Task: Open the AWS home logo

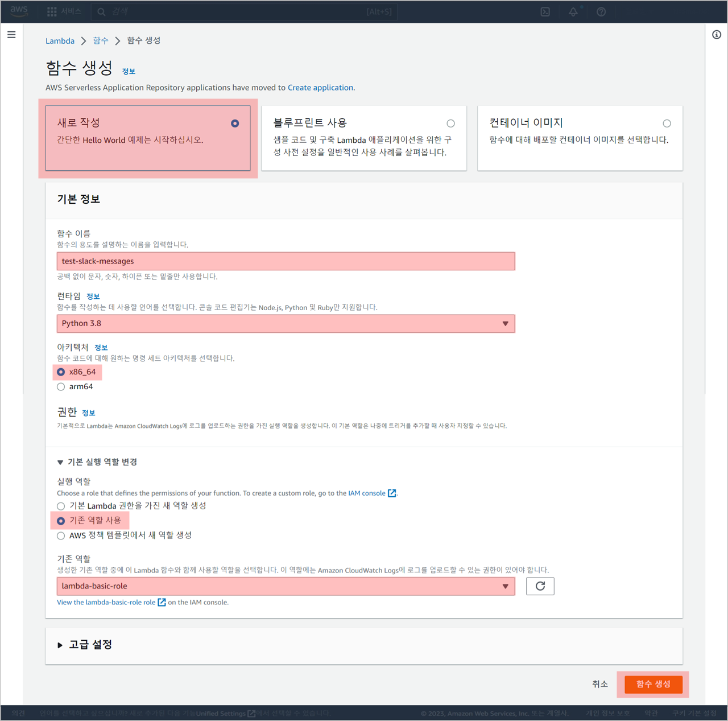Action: (x=19, y=11)
